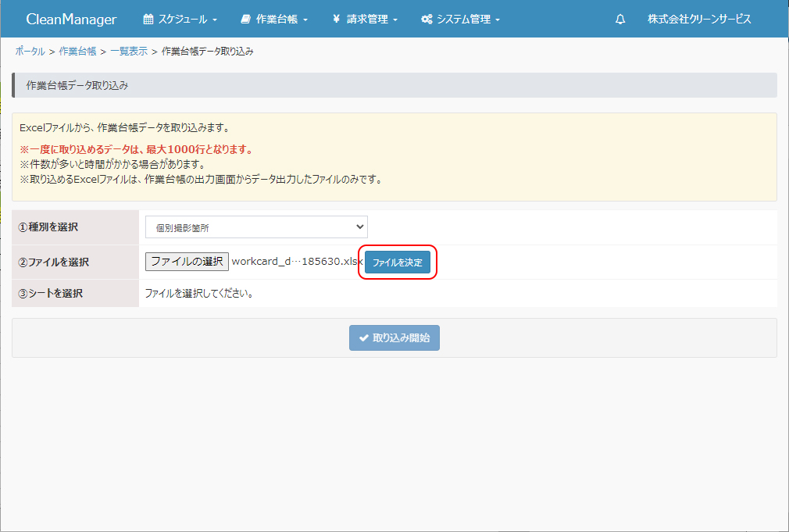Start the import with 取り込み開始
This screenshot has height=532, width=789.
394,338
